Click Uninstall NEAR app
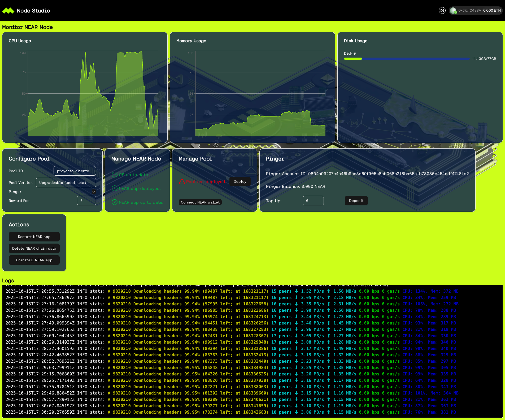505x420 pixels. click(x=34, y=260)
